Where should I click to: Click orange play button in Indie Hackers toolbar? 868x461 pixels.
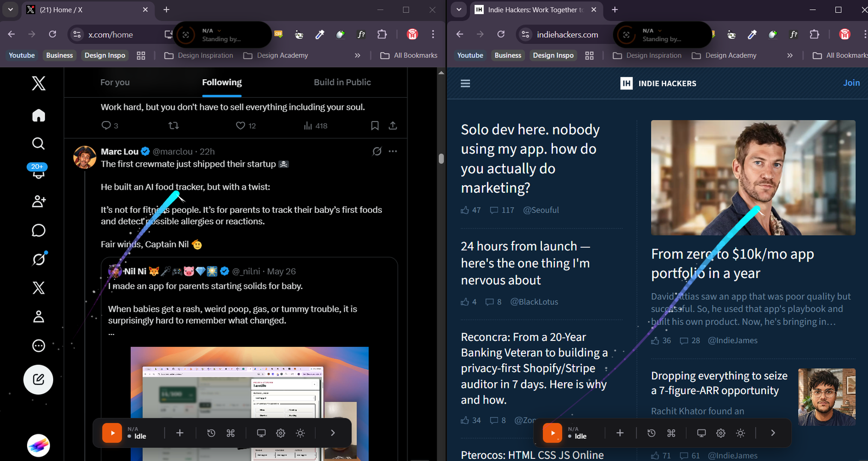click(552, 433)
